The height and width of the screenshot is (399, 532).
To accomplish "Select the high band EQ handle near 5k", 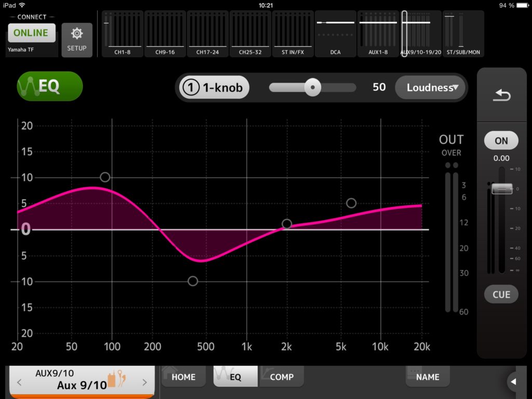I will 351,203.
